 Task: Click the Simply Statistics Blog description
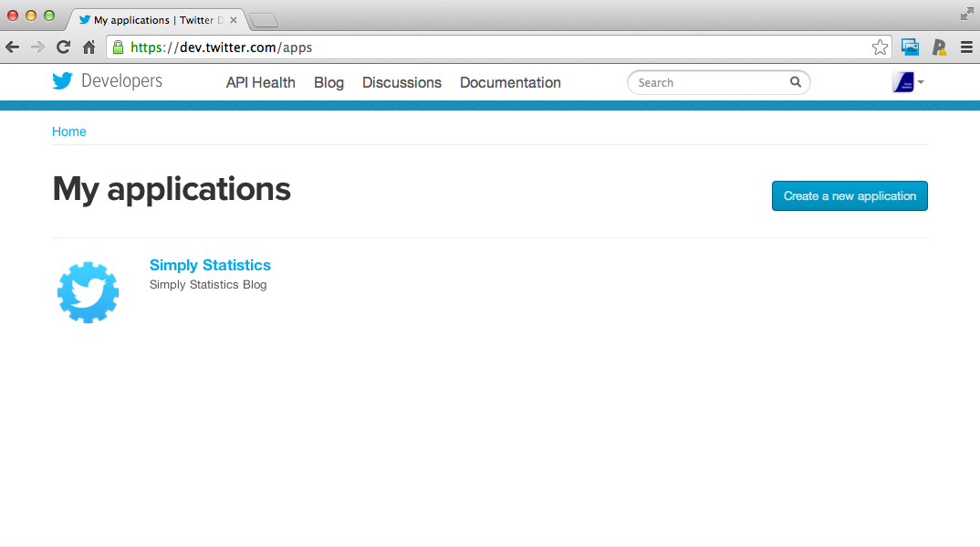(208, 284)
